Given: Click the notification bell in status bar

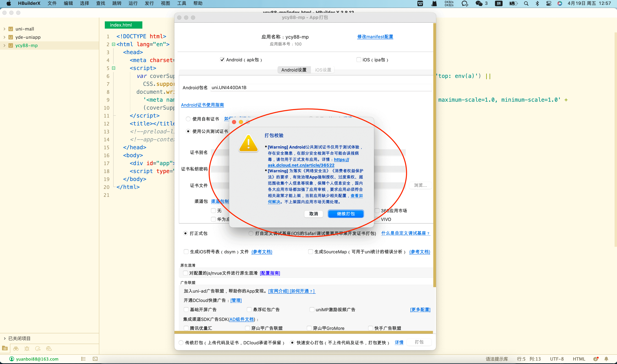Looking at the screenshot, I should (606, 359).
